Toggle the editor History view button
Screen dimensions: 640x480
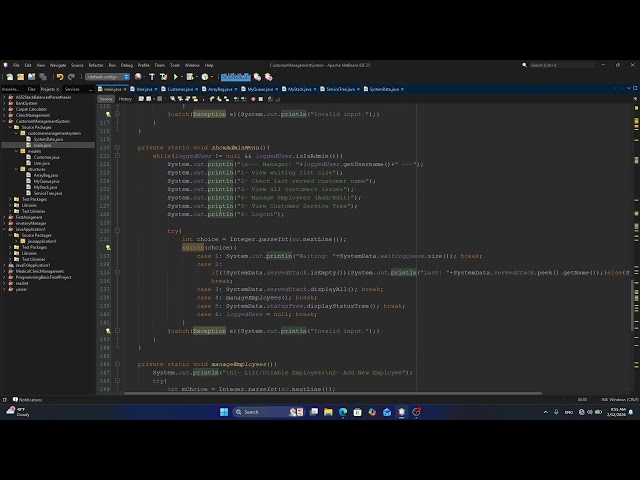(x=125, y=99)
